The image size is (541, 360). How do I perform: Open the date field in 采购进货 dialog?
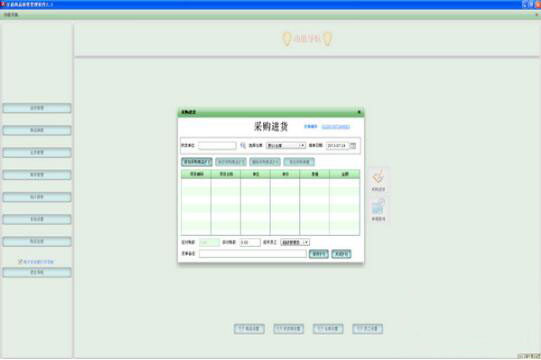coord(338,146)
